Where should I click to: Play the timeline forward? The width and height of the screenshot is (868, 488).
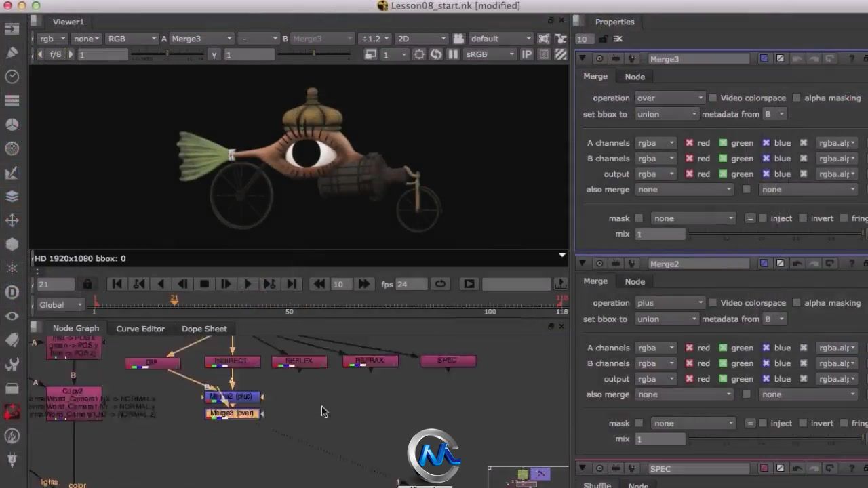pyautogui.click(x=248, y=284)
